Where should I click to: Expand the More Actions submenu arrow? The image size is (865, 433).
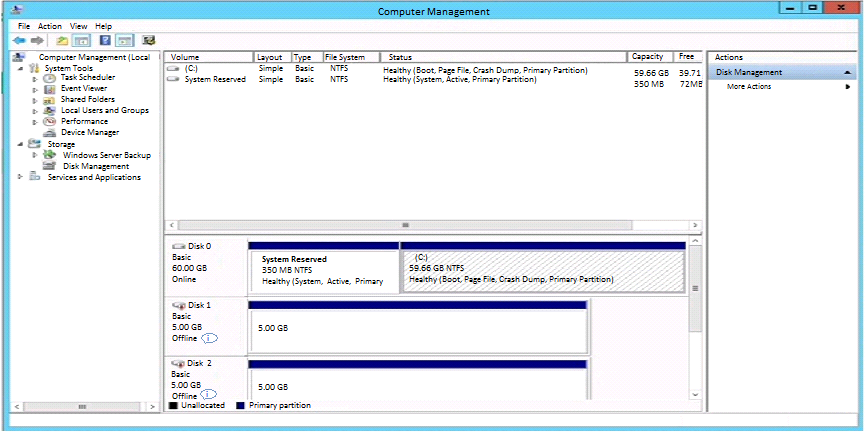(848, 87)
